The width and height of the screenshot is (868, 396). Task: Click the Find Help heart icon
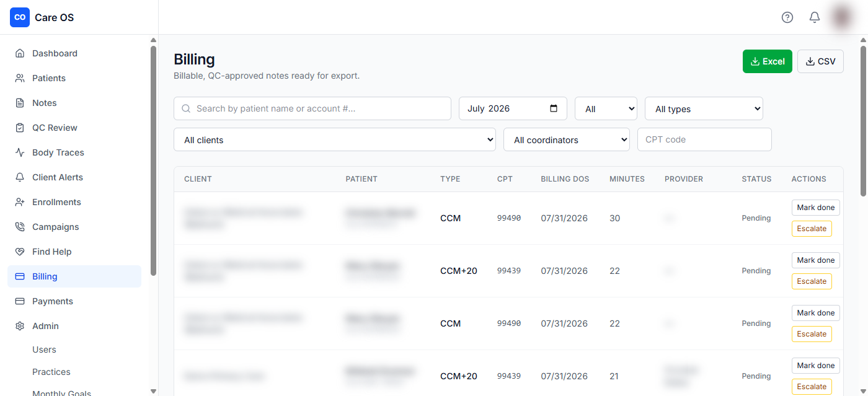20,252
